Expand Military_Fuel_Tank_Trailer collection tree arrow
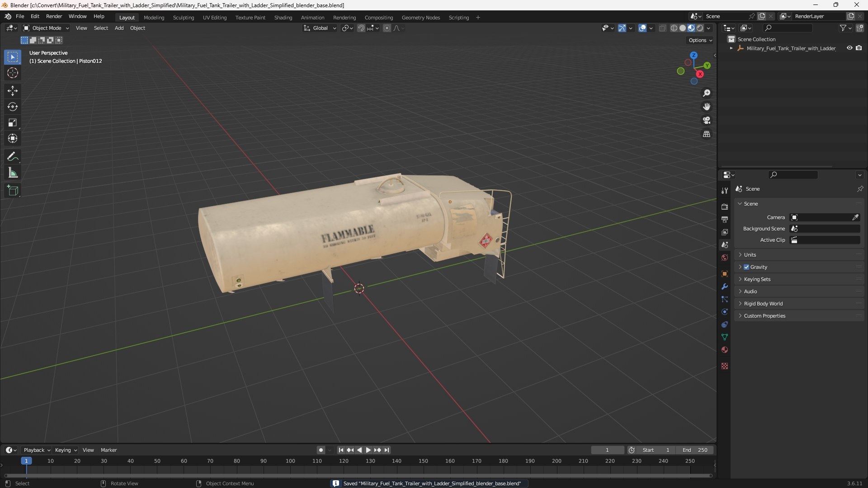This screenshot has height=488, width=868. coord(731,48)
